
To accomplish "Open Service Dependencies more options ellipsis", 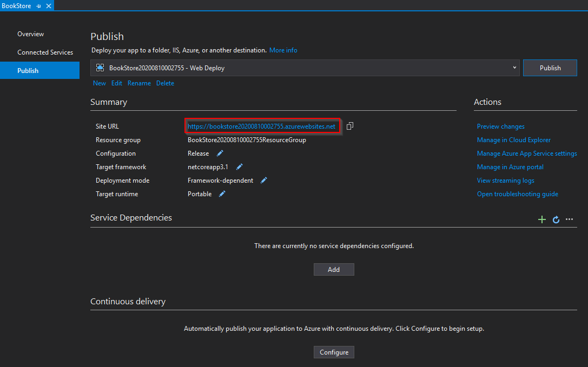I will (569, 219).
